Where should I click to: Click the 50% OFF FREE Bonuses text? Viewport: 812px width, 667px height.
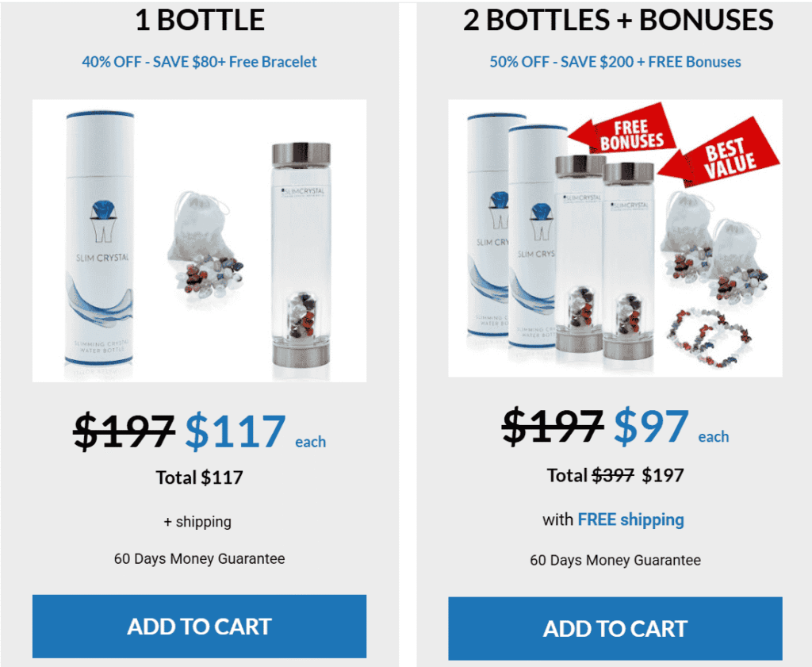click(x=615, y=62)
